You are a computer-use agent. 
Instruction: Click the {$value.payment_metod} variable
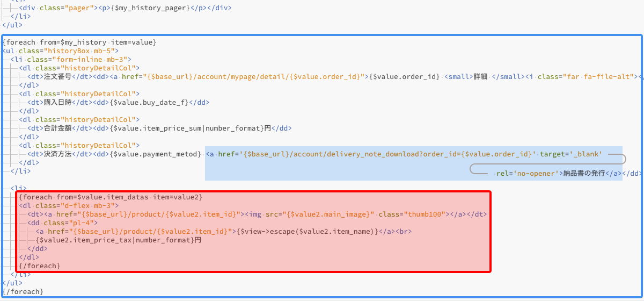pyautogui.click(x=156, y=154)
